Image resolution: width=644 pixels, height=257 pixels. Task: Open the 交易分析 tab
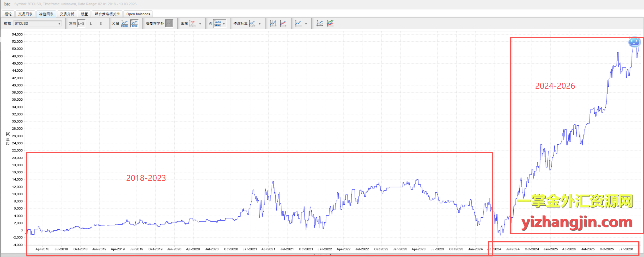point(67,14)
